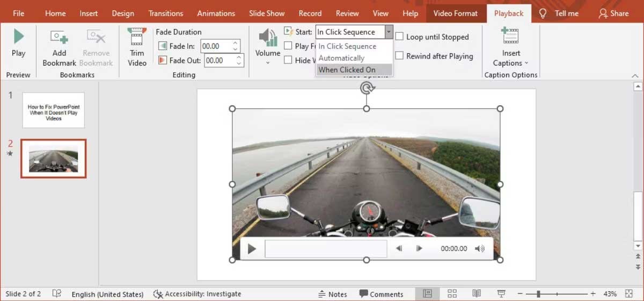Choose Automatically from Start dropdown
The image size is (644, 301).
[341, 58]
